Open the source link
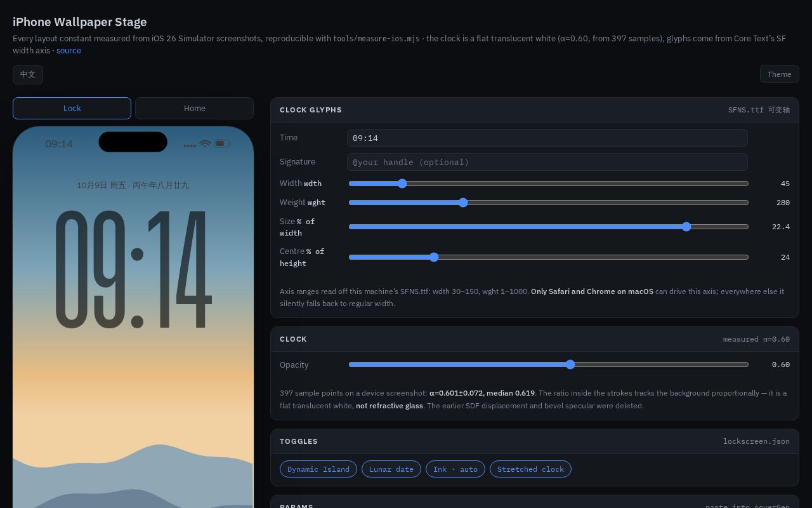The width and height of the screenshot is (812, 508). point(69,50)
